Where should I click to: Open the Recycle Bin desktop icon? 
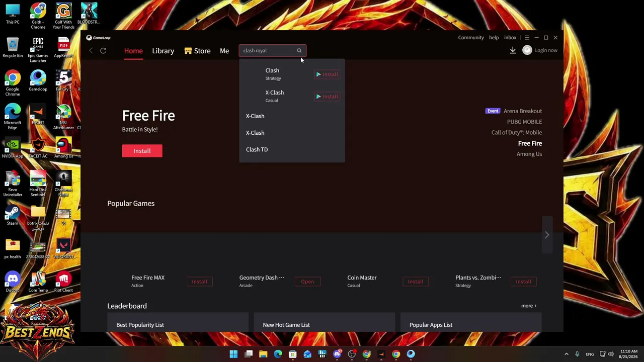13,48
